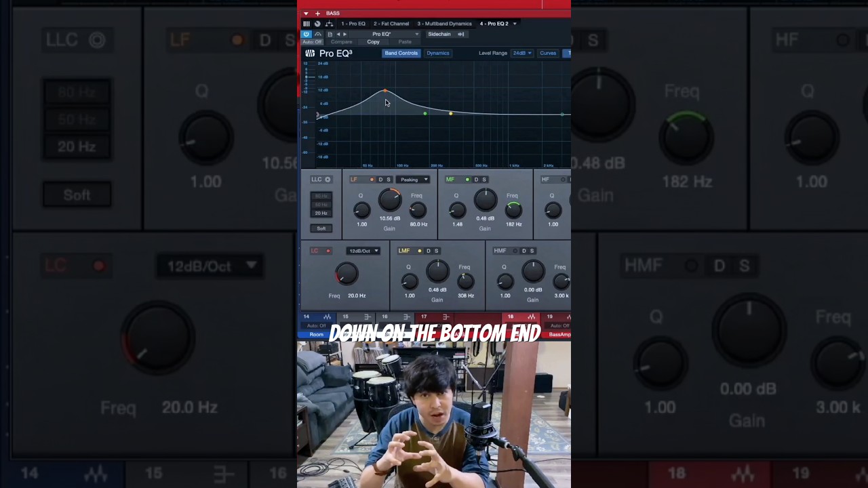Select the yellow LMF node on curve
This screenshot has height=488, width=868.
451,113
